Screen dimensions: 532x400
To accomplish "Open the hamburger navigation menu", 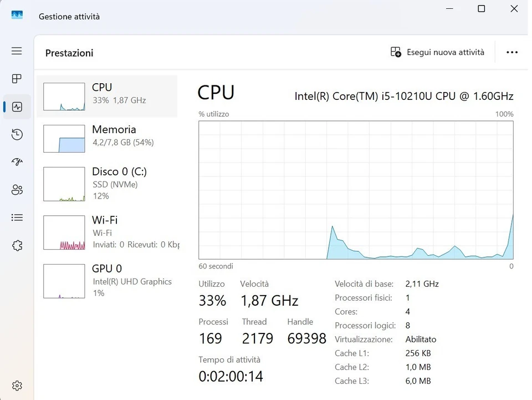I will (x=17, y=51).
